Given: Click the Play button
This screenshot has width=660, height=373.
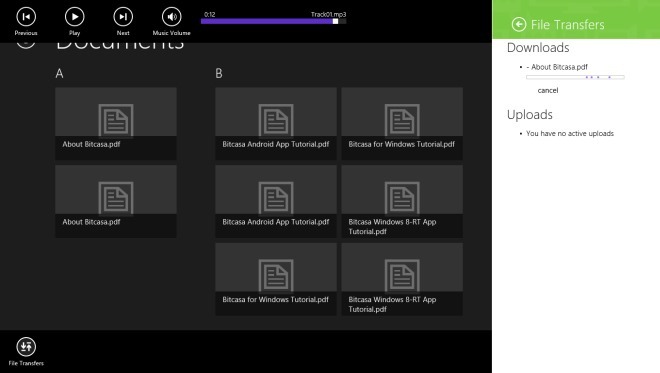Looking at the screenshot, I should point(75,17).
